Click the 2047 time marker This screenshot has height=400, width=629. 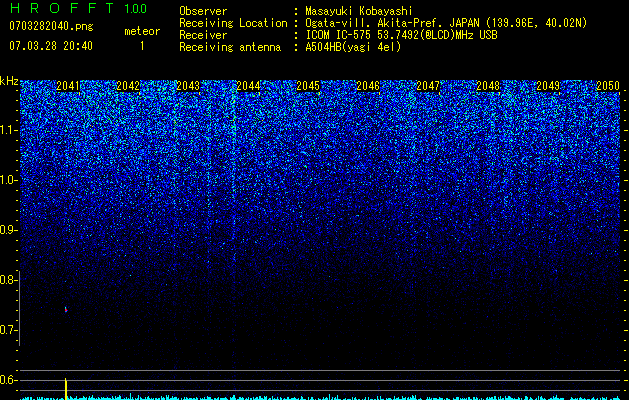[x=428, y=86]
